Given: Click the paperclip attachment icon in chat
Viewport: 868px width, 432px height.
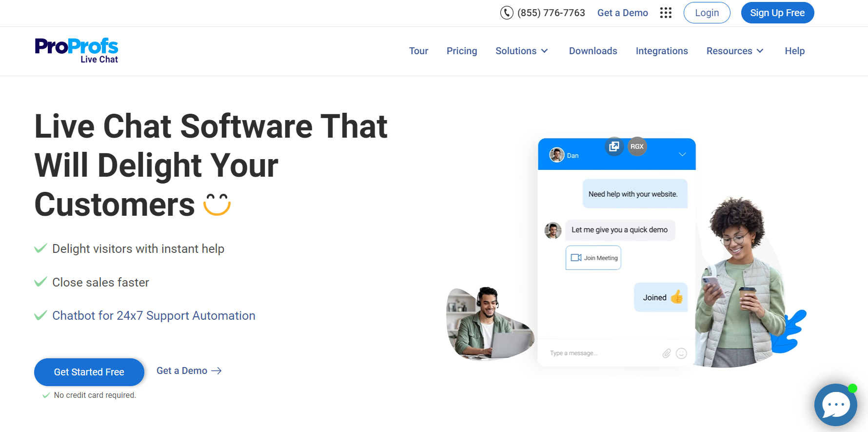Looking at the screenshot, I should [x=667, y=353].
